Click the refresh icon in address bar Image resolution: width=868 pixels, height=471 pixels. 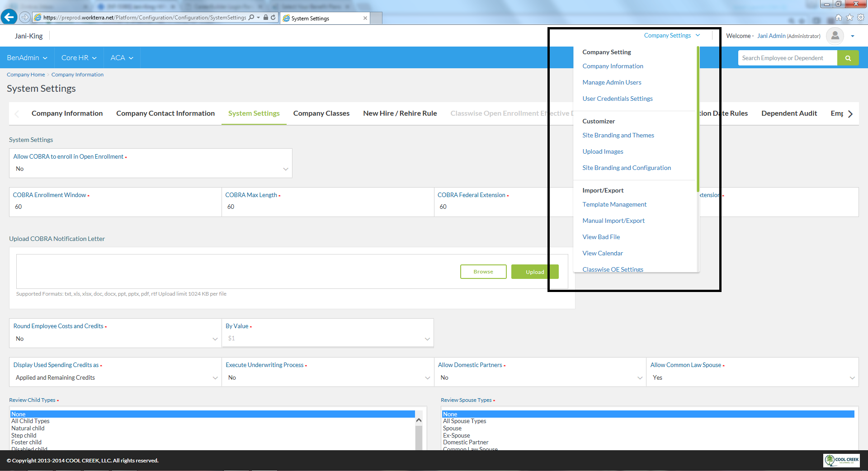click(x=273, y=17)
